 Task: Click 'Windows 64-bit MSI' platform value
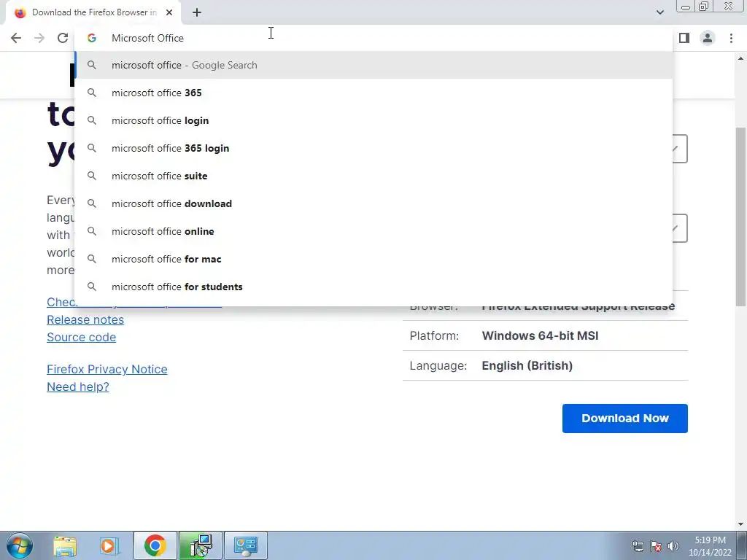541,335
